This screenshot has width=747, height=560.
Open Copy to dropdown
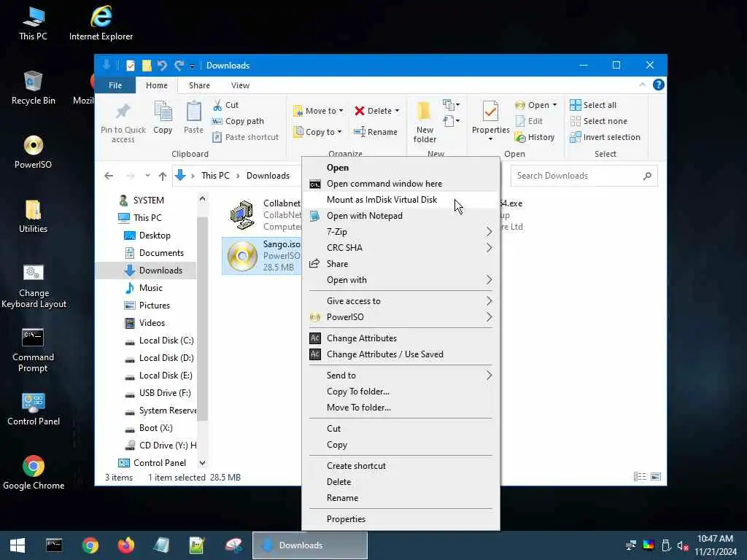tap(317, 132)
